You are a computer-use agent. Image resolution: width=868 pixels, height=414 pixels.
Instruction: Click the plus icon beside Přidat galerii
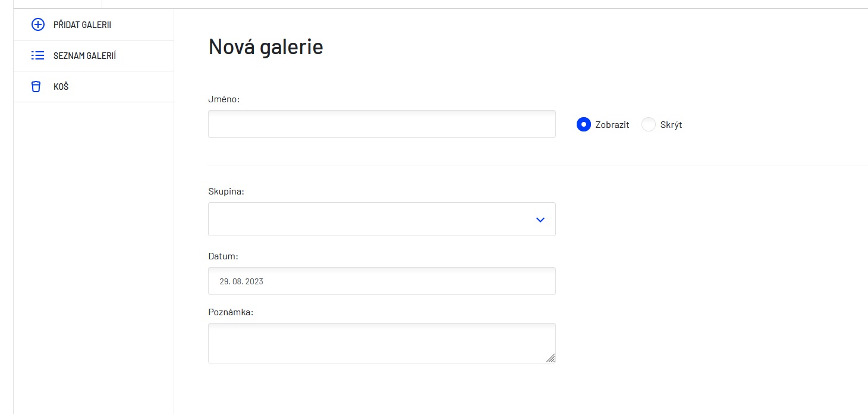[37, 25]
